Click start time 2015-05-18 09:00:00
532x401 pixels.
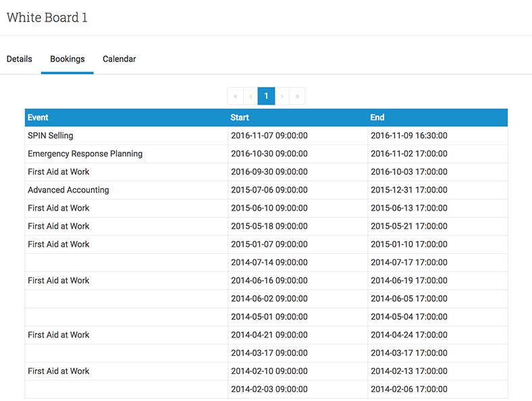tap(269, 226)
